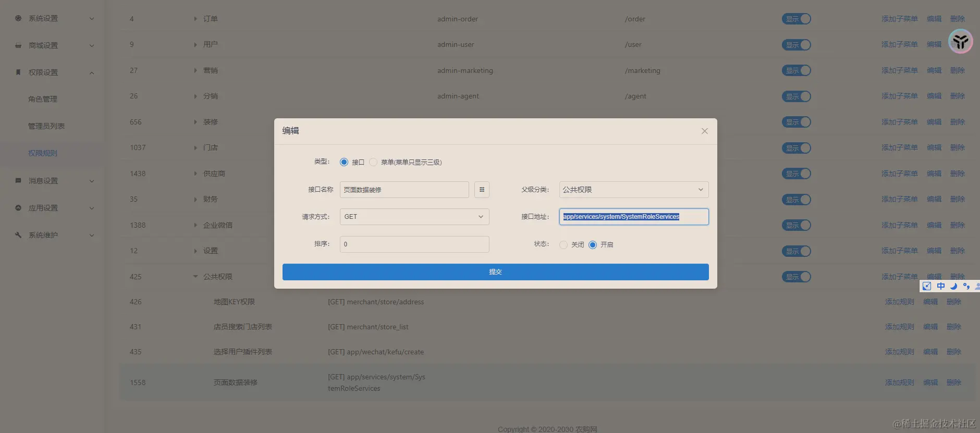Click 添加子菜单 for the 财务 row
980x433 pixels.
[900, 199]
